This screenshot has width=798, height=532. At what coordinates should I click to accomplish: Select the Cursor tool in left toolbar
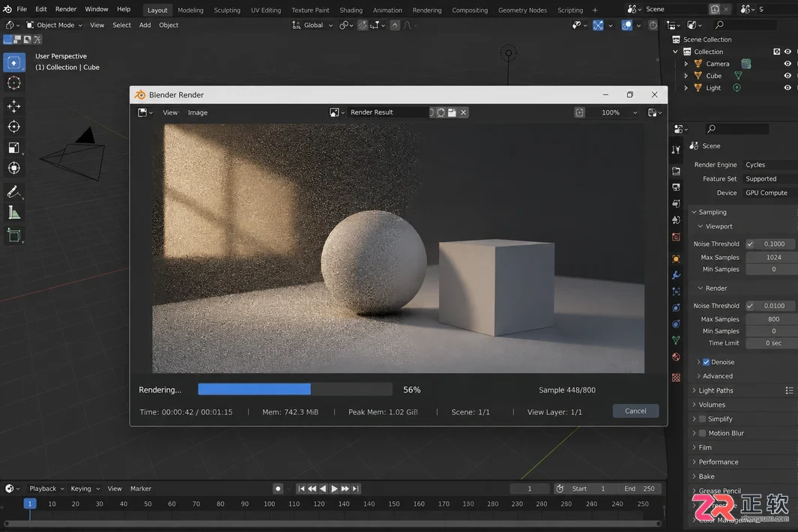[14, 83]
